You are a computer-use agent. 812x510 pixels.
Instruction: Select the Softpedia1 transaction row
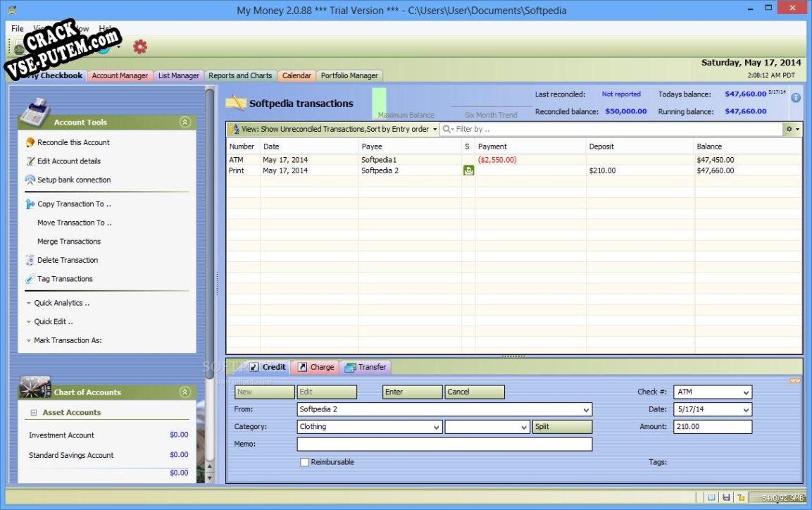(513, 160)
